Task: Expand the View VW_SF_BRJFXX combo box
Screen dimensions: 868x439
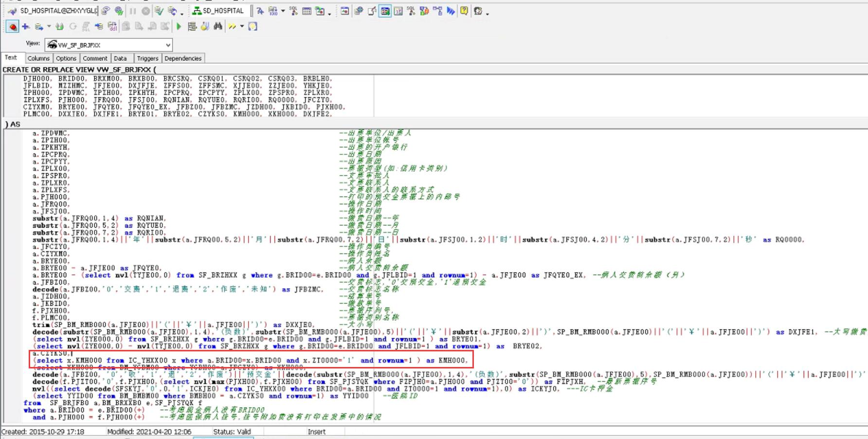Action: click(168, 45)
